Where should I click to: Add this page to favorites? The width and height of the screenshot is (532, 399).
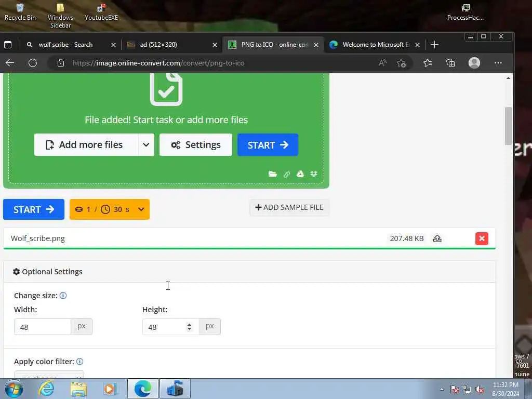coord(402,63)
